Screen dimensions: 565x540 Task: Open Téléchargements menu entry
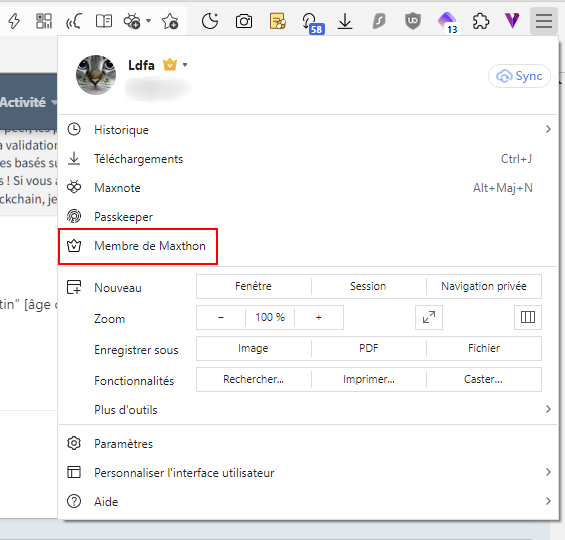click(x=308, y=159)
